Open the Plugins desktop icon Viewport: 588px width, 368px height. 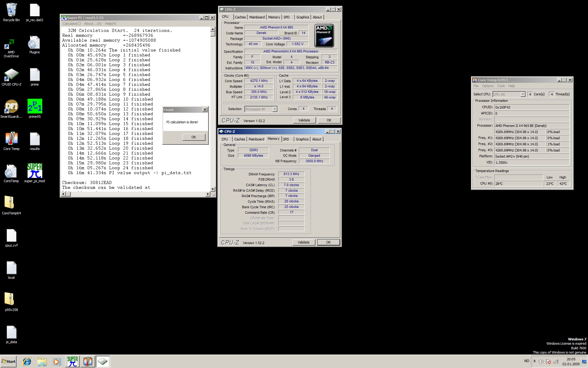tap(35, 45)
